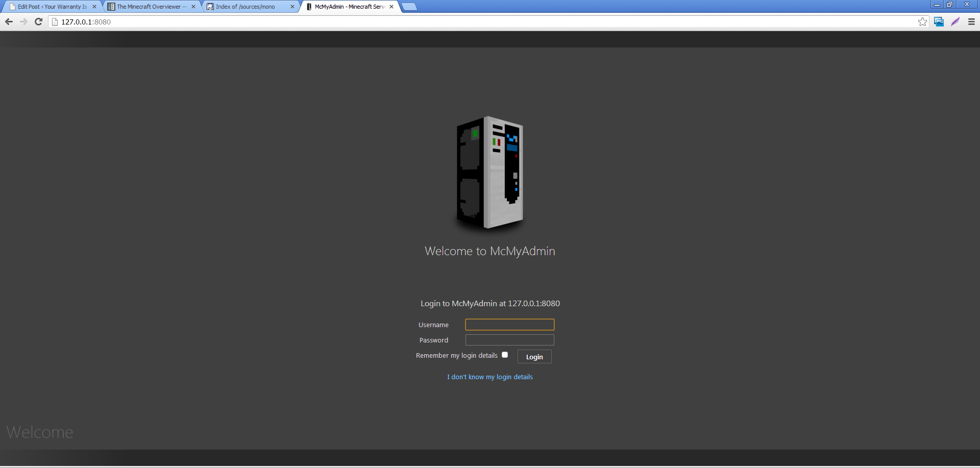Select the McMyAdmin - Minecraft Server tab

click(x=349, y=7)
